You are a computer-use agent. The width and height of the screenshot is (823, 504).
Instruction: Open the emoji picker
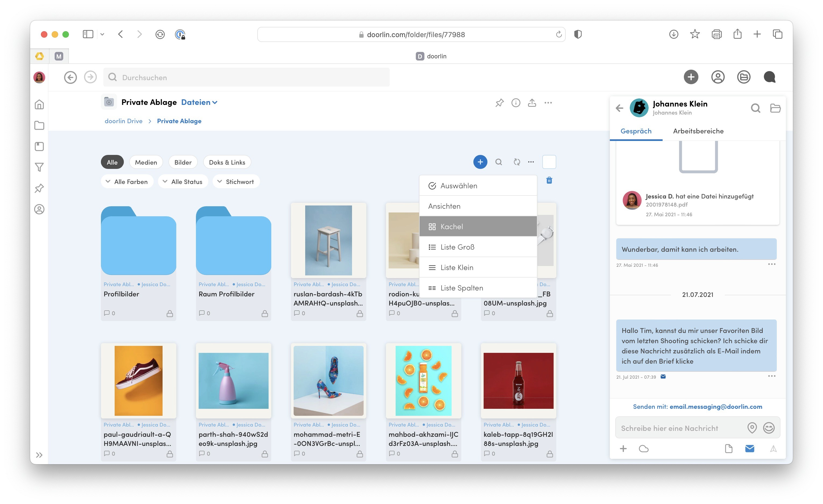click(x=769, y=428)
